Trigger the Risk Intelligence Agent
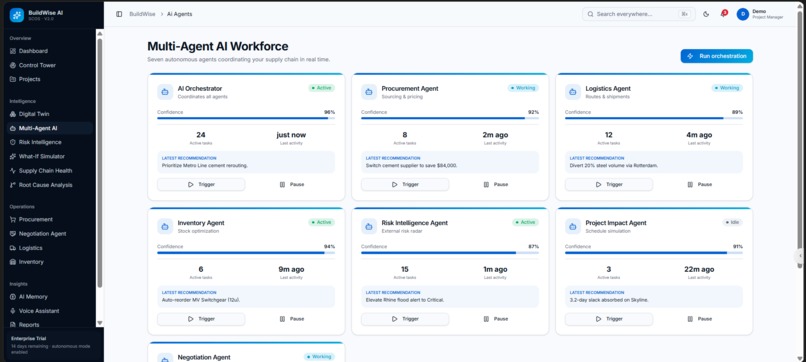The height and width of the screenshot is (362, 806). (405, 319)
